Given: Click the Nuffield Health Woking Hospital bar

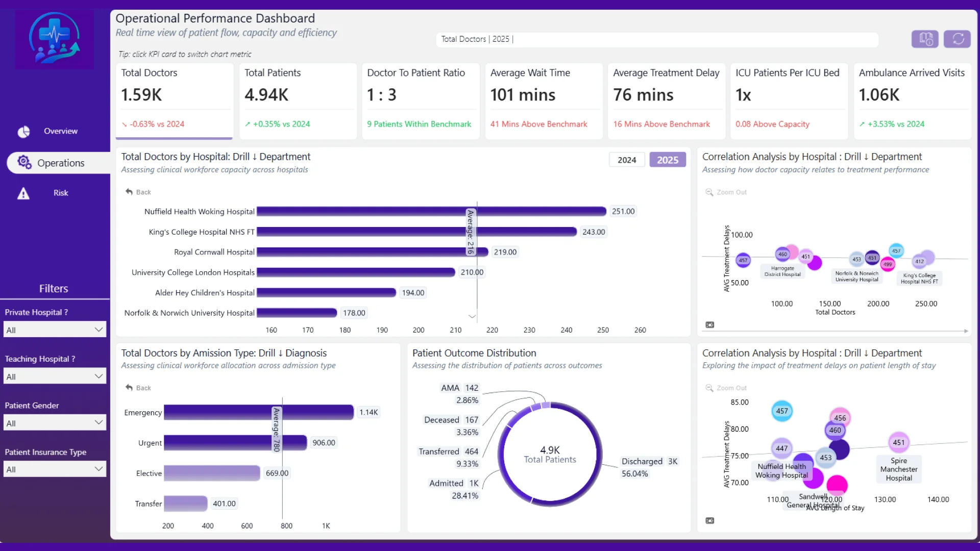Looking at the screenshot, I should [x=431, y=211].
